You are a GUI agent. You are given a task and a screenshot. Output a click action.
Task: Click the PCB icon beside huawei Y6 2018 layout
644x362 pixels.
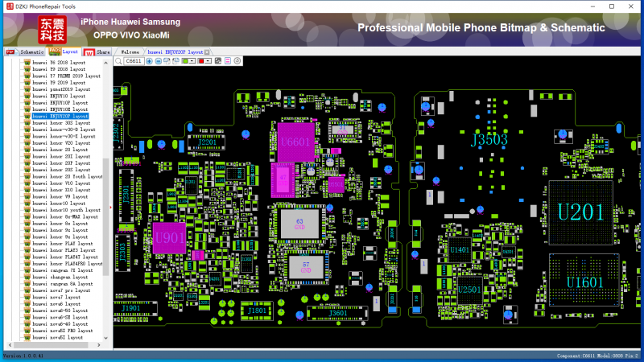click(27, 63)
